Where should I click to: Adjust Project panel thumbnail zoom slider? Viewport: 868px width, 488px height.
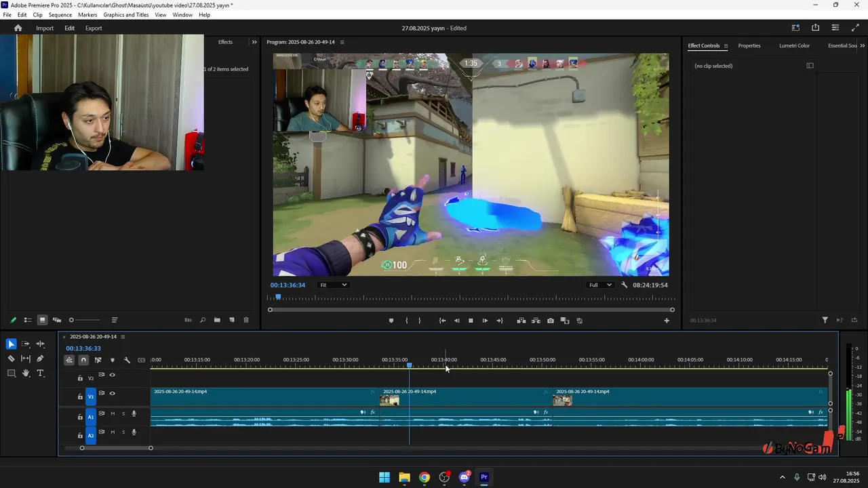point(85,320)
